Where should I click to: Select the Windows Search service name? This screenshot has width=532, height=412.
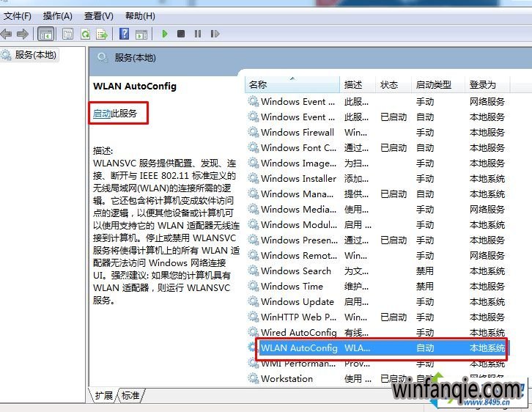point(296,271)
